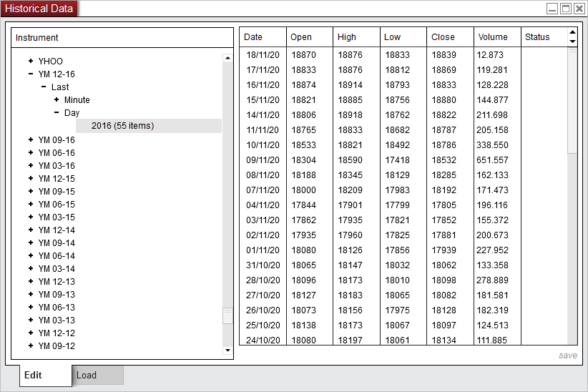Select the volume cell 200.673

(x=492, y=235)
